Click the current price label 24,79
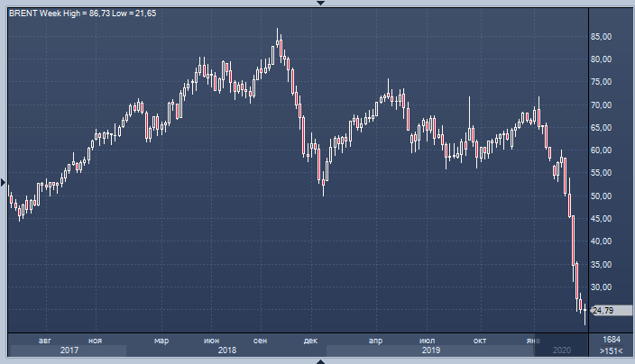 point(603,310)
